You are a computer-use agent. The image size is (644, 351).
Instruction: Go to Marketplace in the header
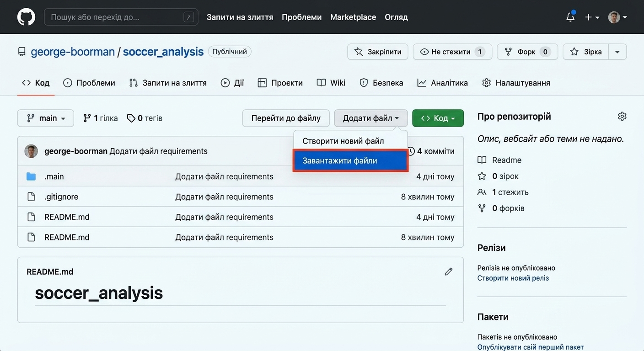pyautogui.click(x=353, y=17)
